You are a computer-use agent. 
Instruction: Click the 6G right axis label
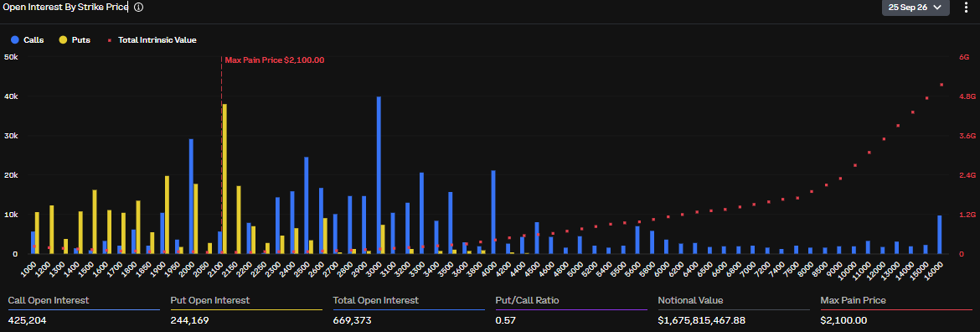964,57
